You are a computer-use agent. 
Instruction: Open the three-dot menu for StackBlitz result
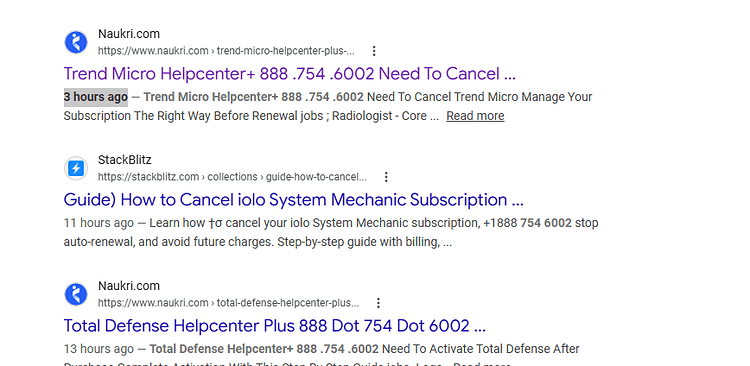pyautogui.click(x=386, y=177)
